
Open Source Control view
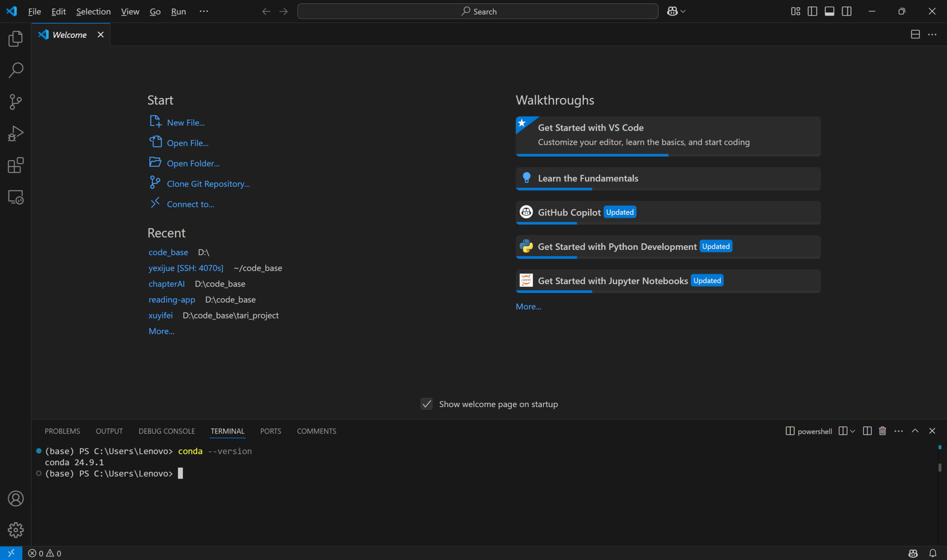[x=16, y=102]
